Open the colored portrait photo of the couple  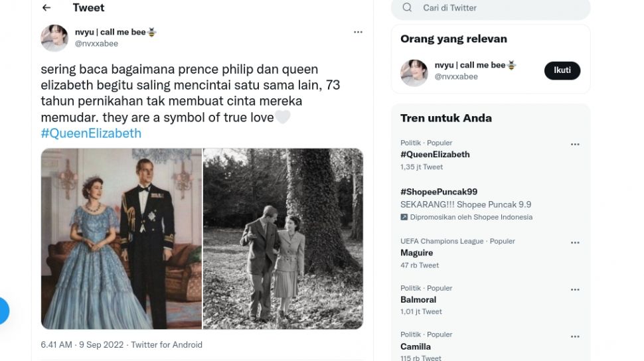pyautogui.click(x=121, y=239)
